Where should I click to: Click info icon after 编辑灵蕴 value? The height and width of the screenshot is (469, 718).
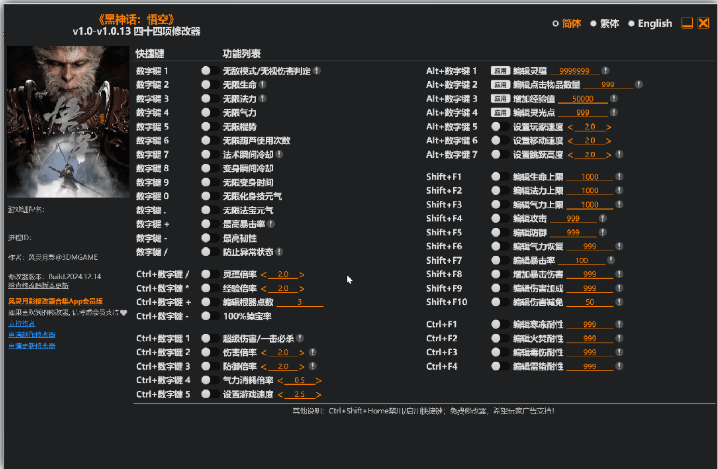[605, 71]
